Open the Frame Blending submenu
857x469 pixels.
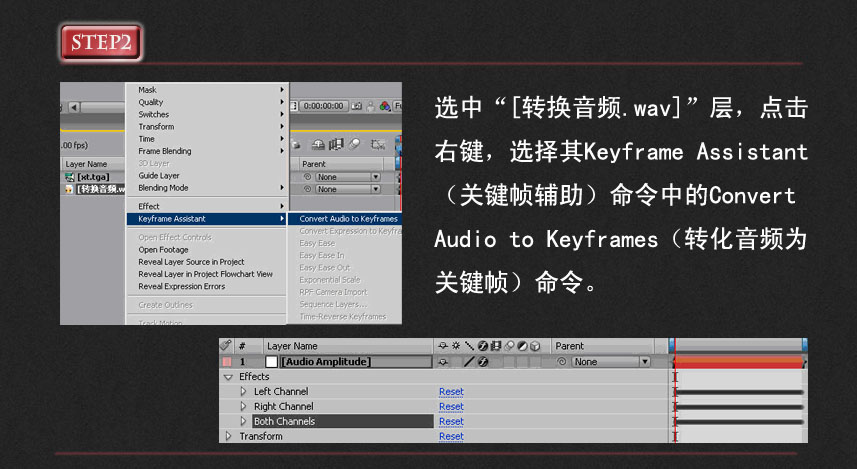click(207, 151)
